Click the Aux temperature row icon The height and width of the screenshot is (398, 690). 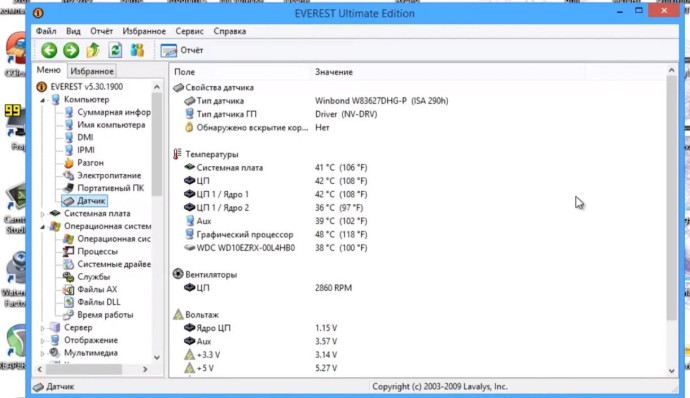(190, 221)
